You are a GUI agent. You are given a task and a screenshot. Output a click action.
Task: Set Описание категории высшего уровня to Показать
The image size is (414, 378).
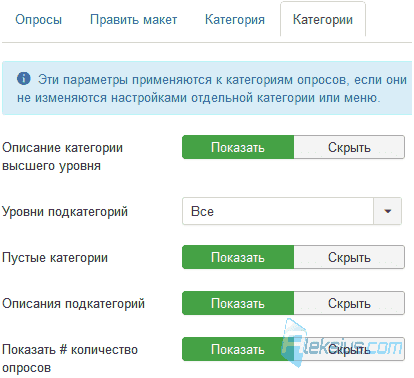238,147
